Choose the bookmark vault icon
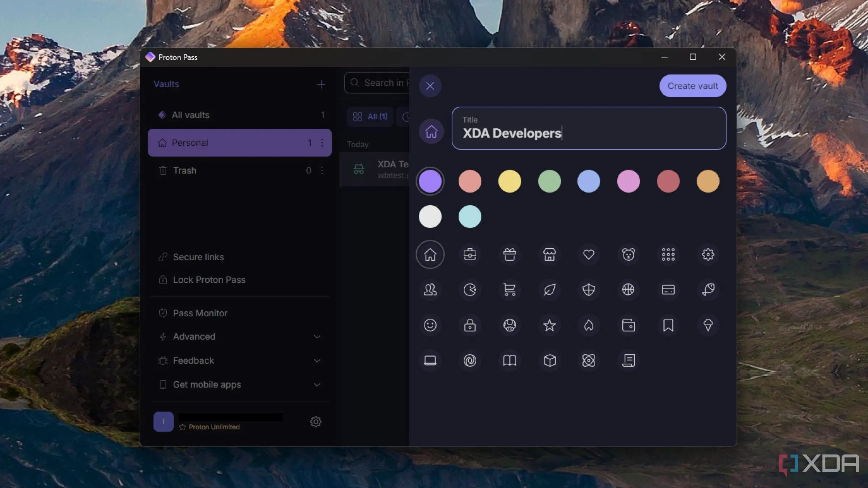The width and height of the screenshot is (868, 488). 668,325
